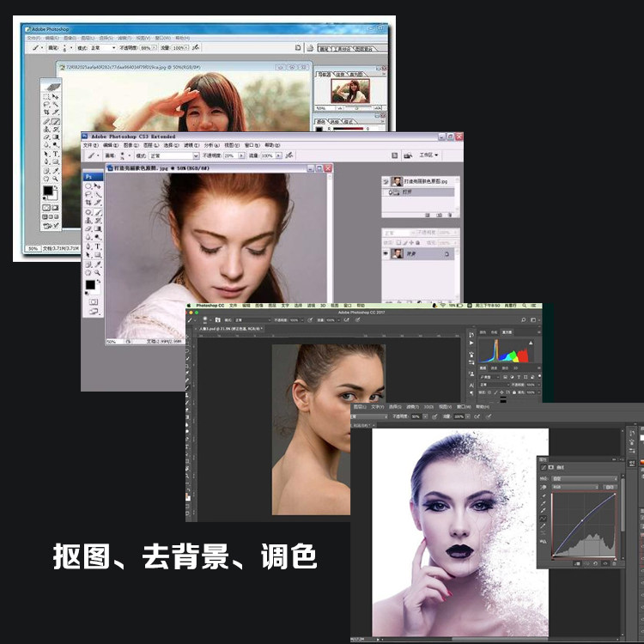This screenshot has width=644, height=644.
Task: Toggle airbrush icon in the rear Photoshop window
Action: coord(196,47)
